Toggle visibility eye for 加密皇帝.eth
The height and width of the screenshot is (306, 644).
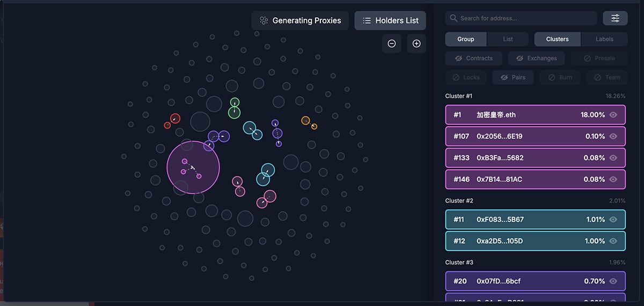tap(613, 115)
